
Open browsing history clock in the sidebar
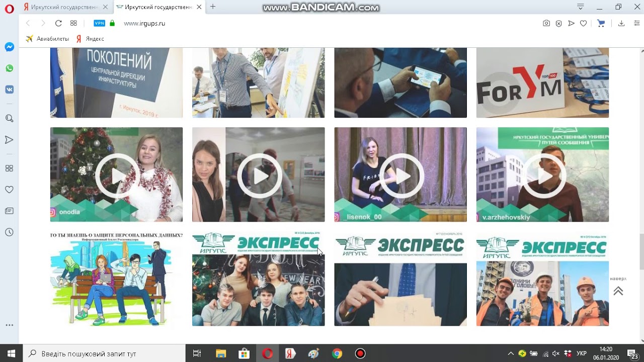click(9, 232)
